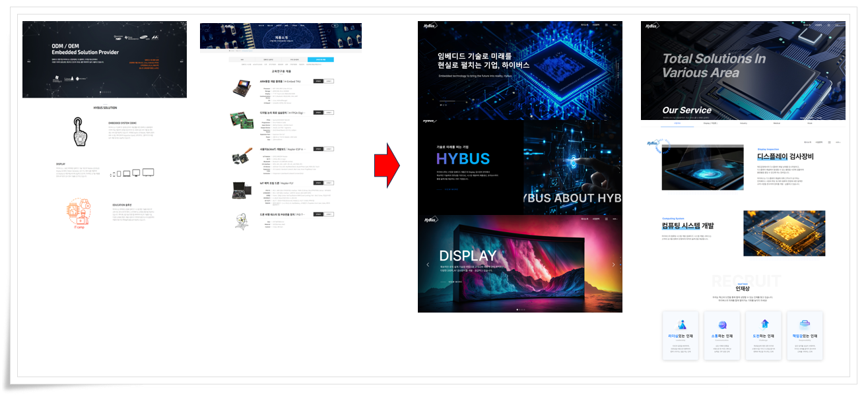Click the 컴퓨팅 시스템 개발 heading

(688, 226)
